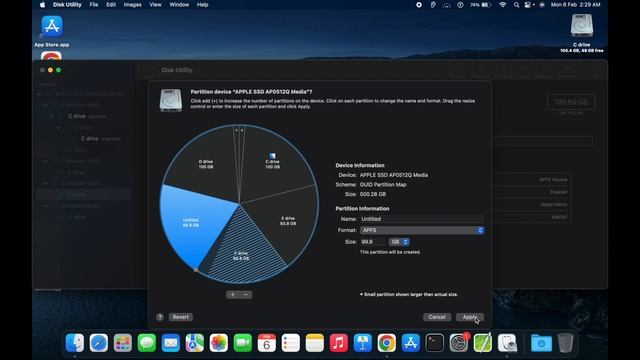Open Maps from the dock
This screenshot has width=640, height=360.
point(195,342)
